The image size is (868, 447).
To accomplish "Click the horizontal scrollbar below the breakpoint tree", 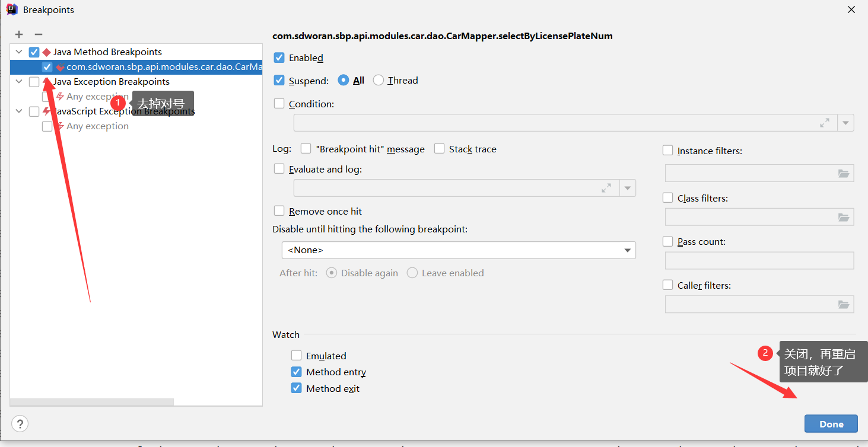I will [x=92, y=402].
